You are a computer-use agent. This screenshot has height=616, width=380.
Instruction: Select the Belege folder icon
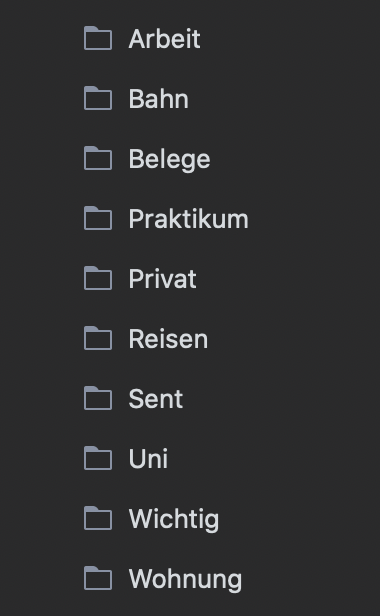coord(98,158)
